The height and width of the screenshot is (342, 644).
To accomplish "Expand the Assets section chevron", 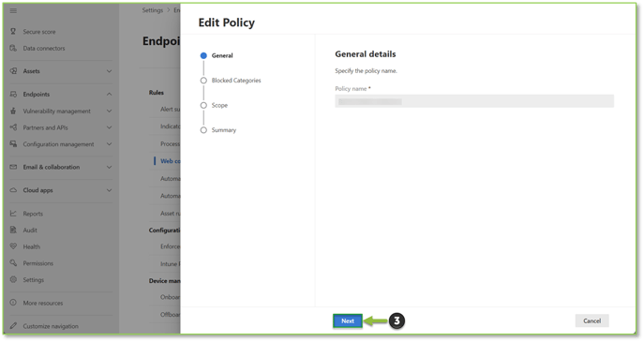I will [109, 71].
